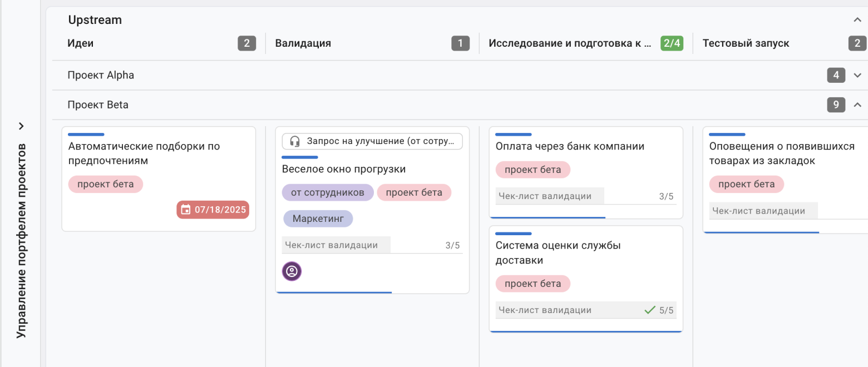Expand the Проект Alpha swimlane
This screenshot has width=868, height=367.
coord(857,75)
